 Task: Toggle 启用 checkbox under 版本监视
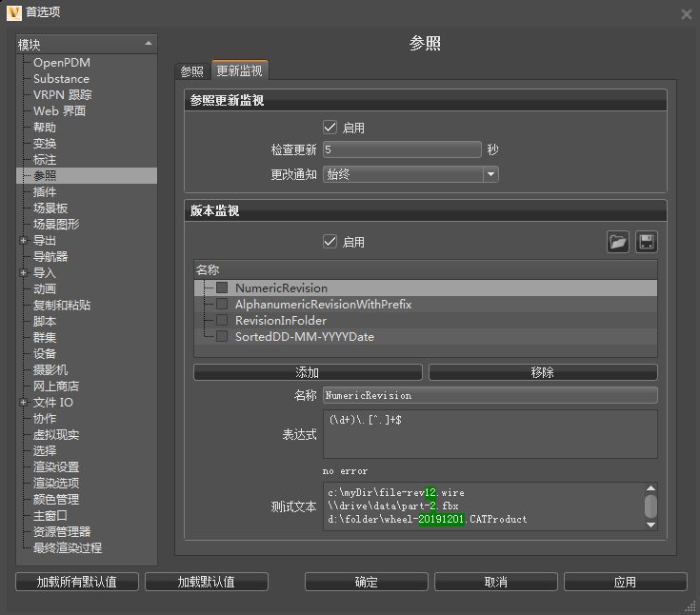click(330, 242)
